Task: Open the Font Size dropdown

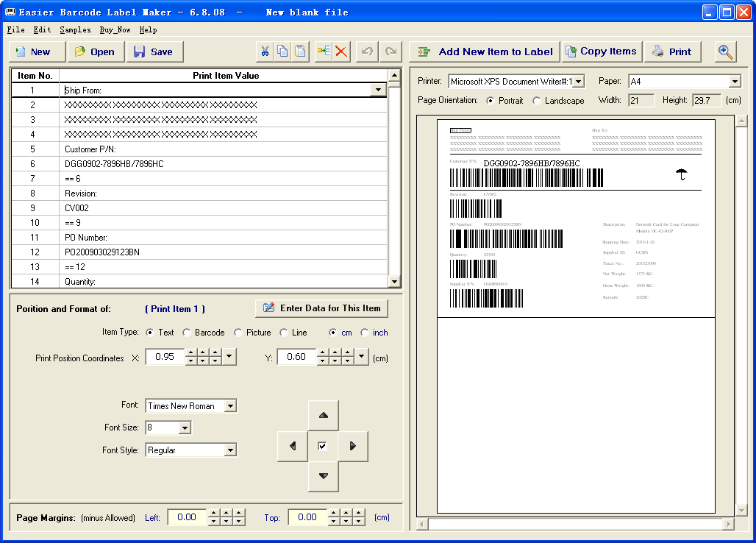Action: (185, 427)
